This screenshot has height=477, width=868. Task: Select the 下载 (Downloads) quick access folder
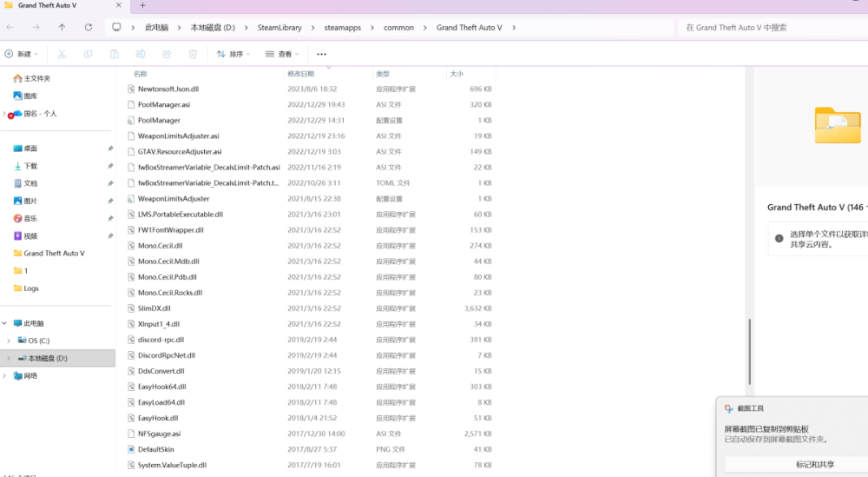[30, 166]
